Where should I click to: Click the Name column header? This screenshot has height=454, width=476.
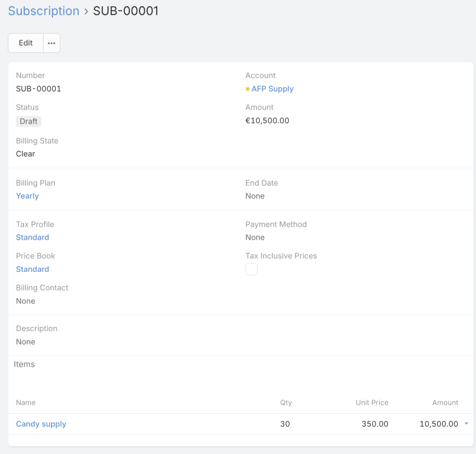pyautogui.click(x=26, y=402)
